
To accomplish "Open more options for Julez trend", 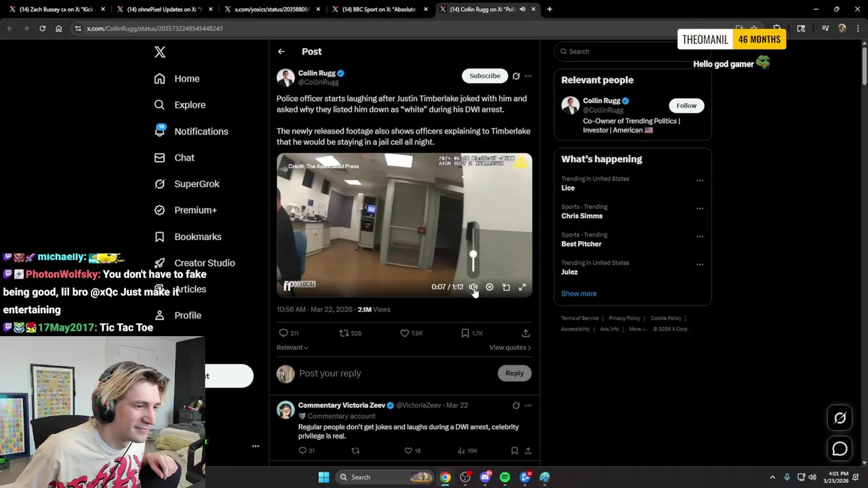I will pyautogui.click(x=700, y=264).
